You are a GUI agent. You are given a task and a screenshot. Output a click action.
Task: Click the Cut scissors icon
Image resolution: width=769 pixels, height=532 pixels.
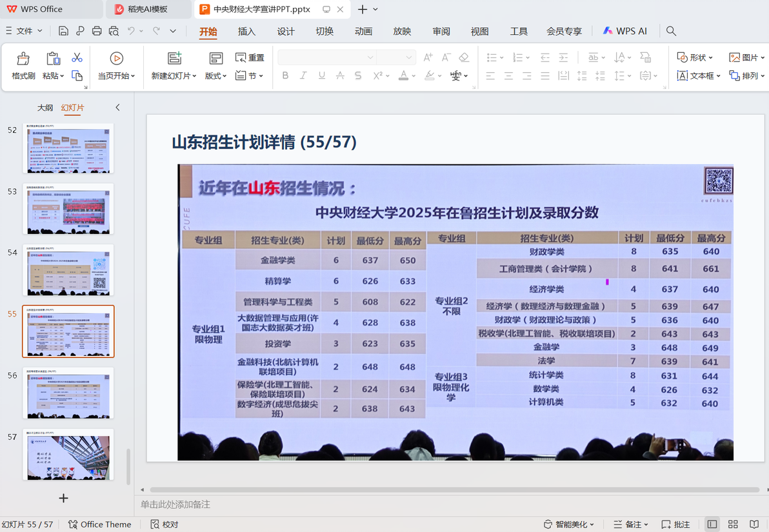(x=77, y=58)
